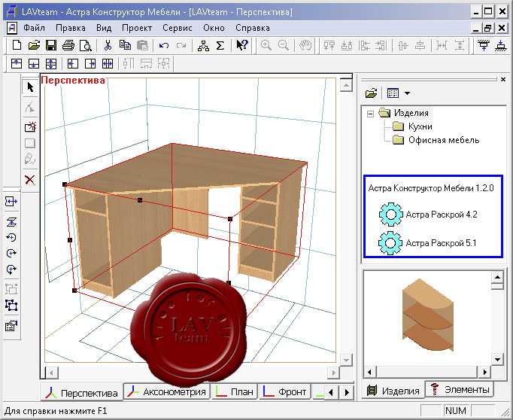Undo the last action
Viewport: 513px width, 420px height.
164,45
